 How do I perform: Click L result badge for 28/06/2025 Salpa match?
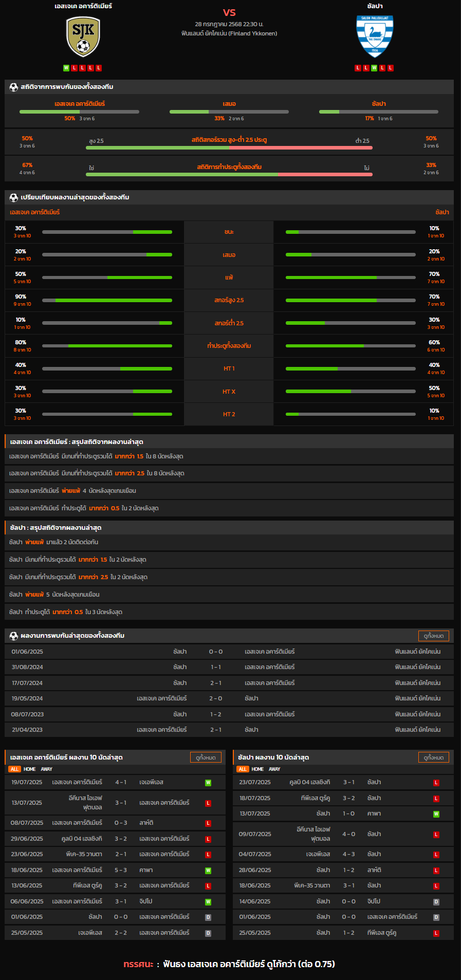click(x=436, y=871)
